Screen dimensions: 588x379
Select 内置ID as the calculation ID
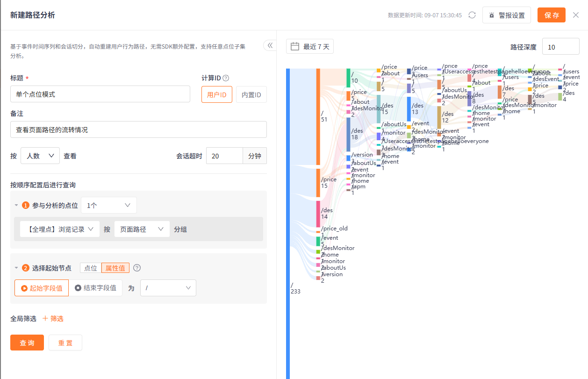click(x=251, y=94)
